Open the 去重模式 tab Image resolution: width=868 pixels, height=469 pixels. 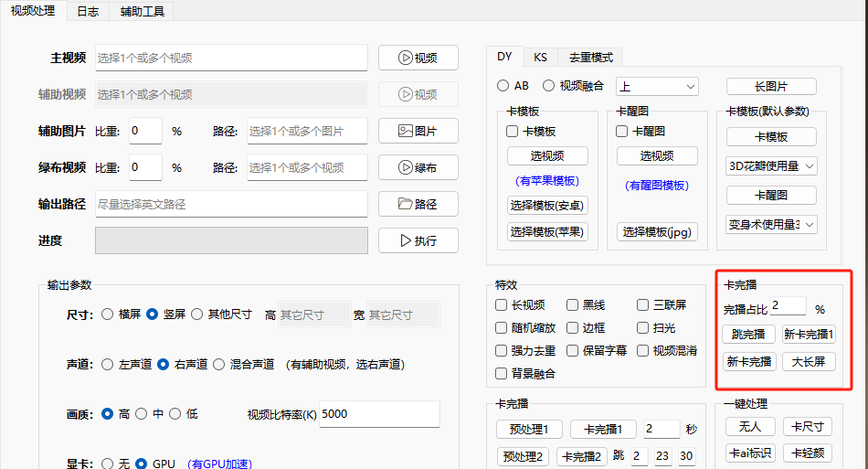[590, 57]
